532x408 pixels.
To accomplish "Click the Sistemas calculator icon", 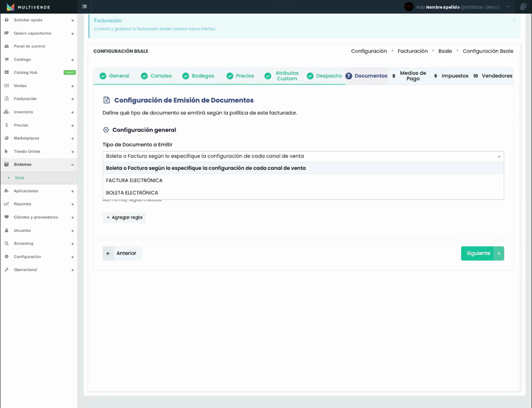I will click(6, 164).
